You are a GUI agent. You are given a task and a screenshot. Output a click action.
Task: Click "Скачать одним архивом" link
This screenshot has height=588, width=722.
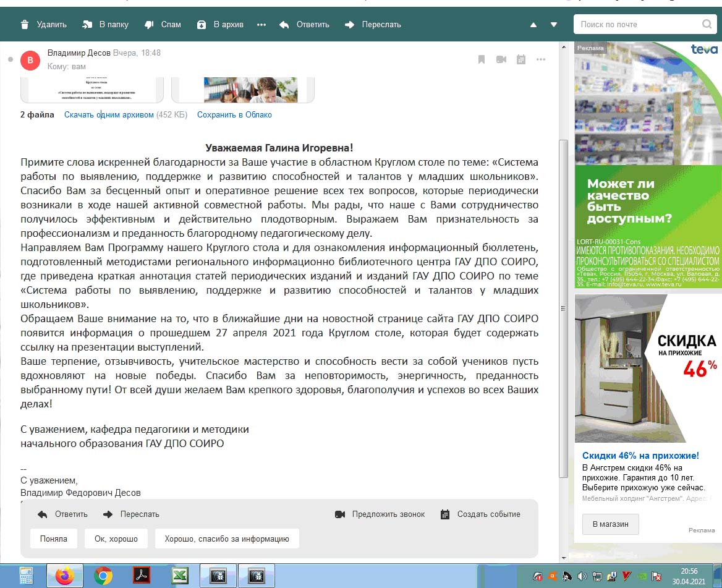[x=109, y=114]
